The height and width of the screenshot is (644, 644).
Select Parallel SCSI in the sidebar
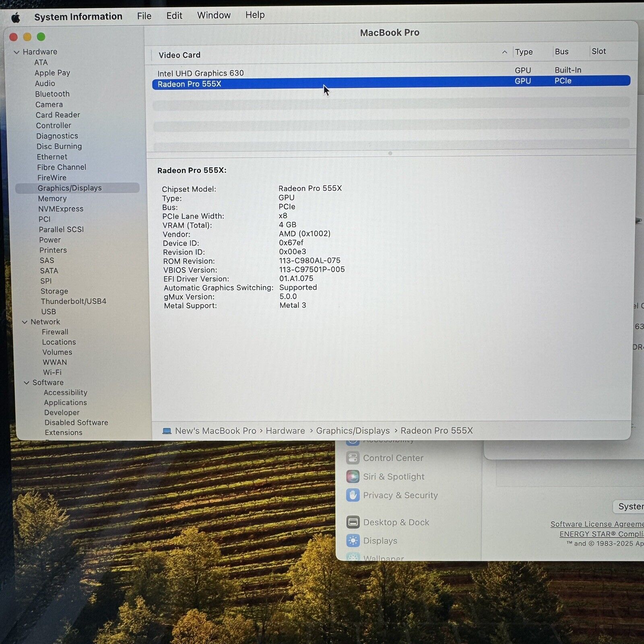(61, 229)
